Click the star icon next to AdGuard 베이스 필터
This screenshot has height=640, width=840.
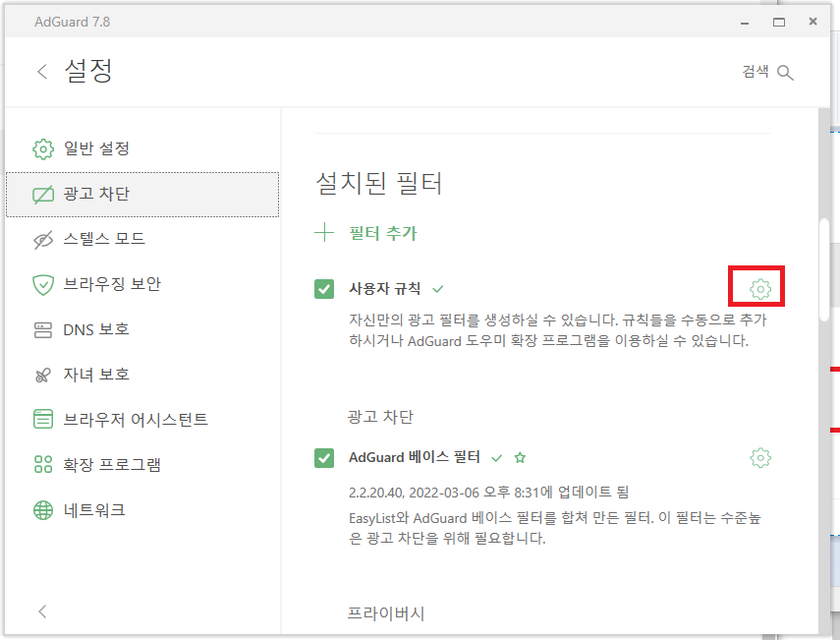click(x=520, y=458)
